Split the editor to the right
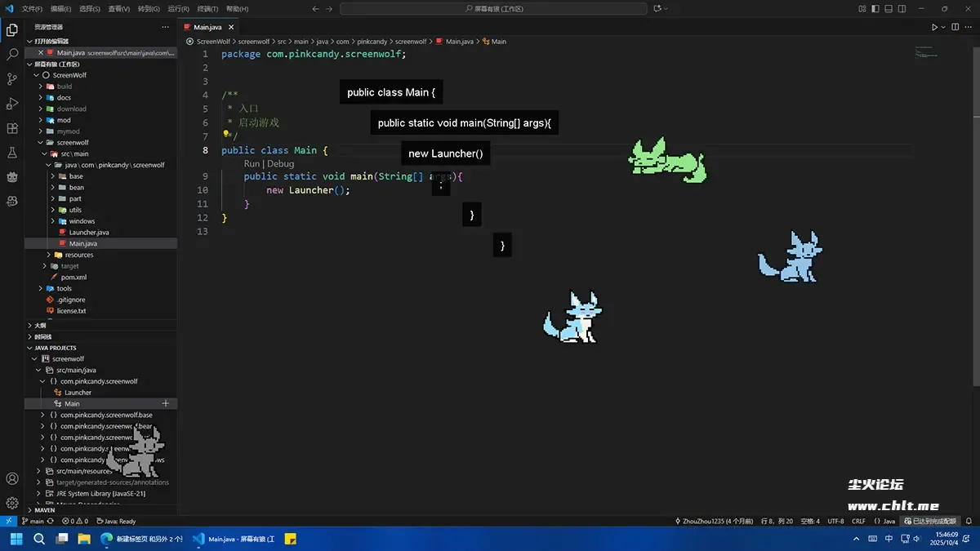 point(955,27)
